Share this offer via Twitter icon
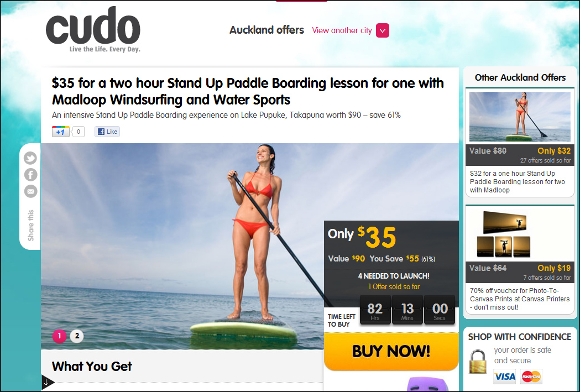This screenshot has height=392, width=580. [30, 158]
